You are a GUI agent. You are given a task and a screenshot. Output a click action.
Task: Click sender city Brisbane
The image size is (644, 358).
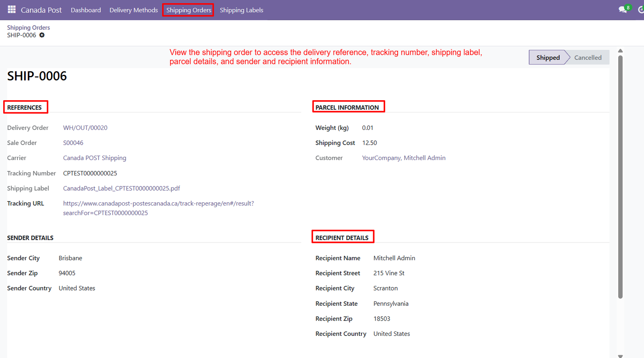coord(70,258)
